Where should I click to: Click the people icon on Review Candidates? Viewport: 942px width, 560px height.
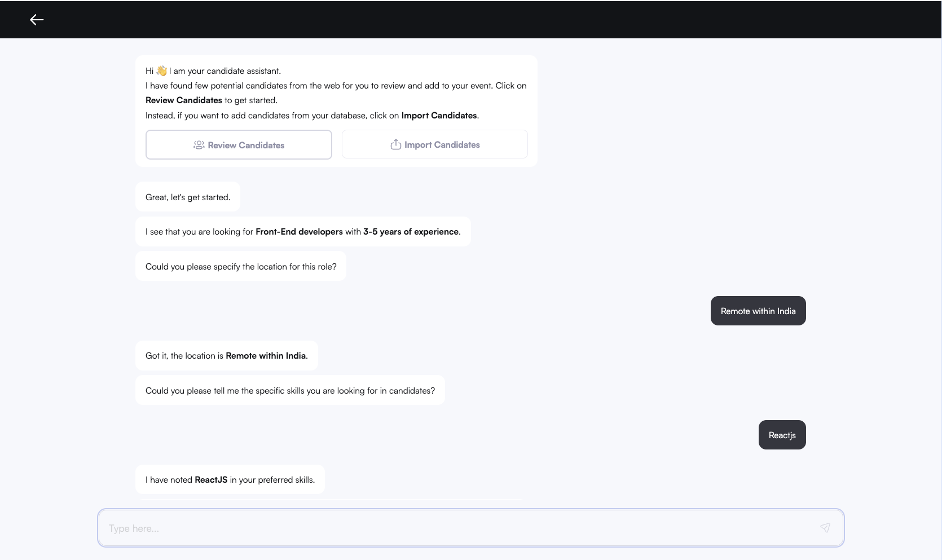(199, 145)
